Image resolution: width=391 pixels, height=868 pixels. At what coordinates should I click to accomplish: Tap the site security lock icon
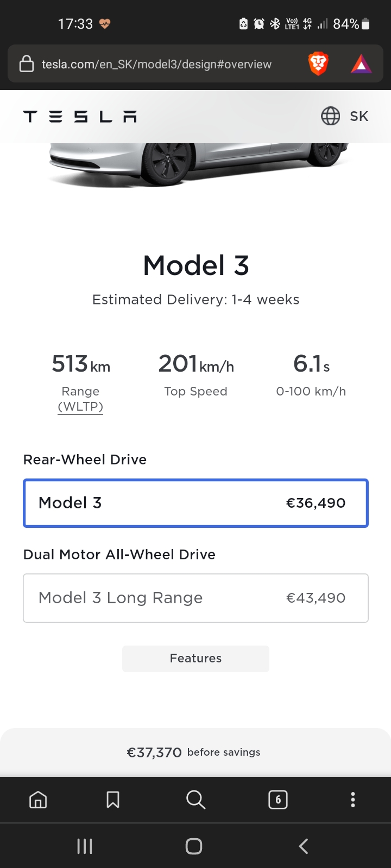[27, 64]
